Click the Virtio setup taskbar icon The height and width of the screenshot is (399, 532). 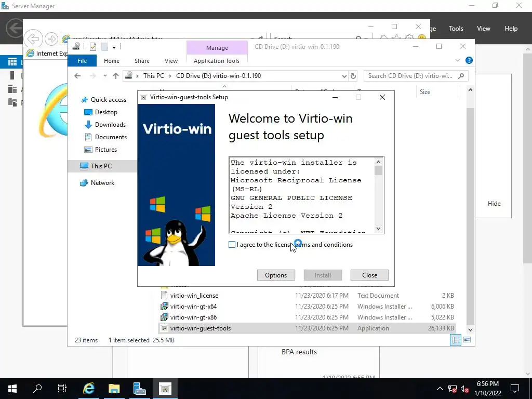[x=165, y=389]
